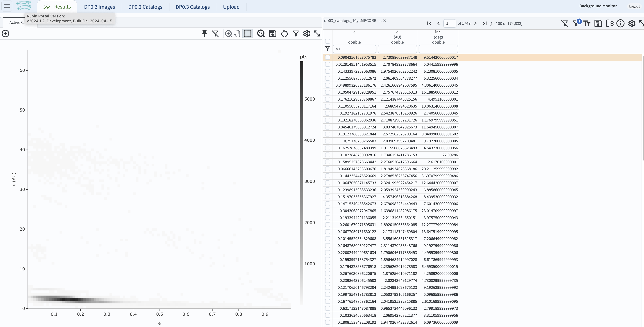
Task: Show table information with the info icon
Action: pos(620,24)
